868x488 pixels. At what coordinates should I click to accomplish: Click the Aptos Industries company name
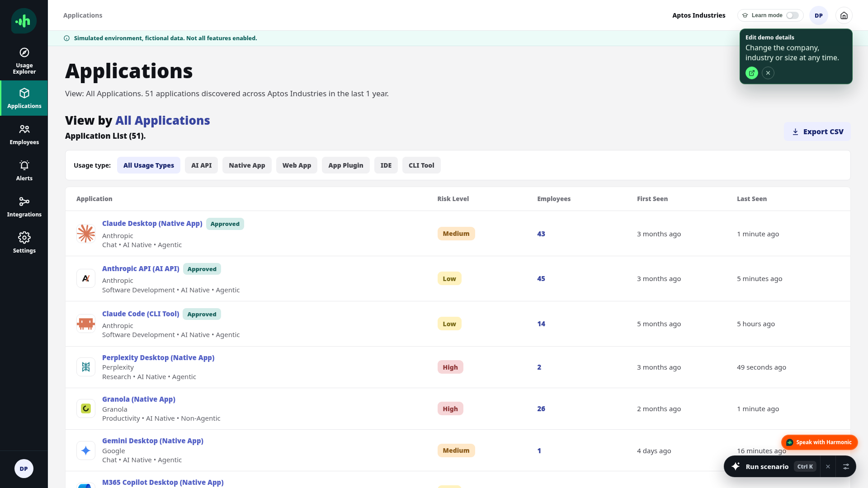point(699,15)
